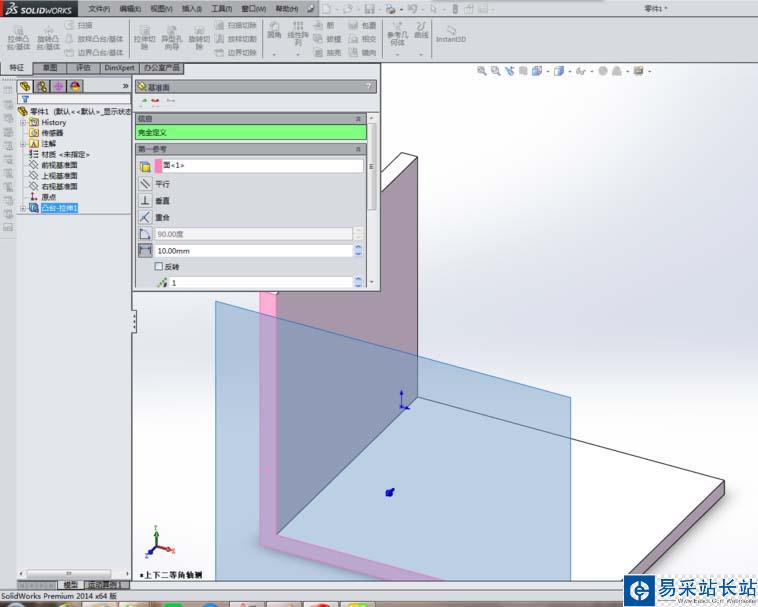Viewport: 758px width, 607px height.
Task: Open the 文件(F) File menu
Action: pos(99,9)
